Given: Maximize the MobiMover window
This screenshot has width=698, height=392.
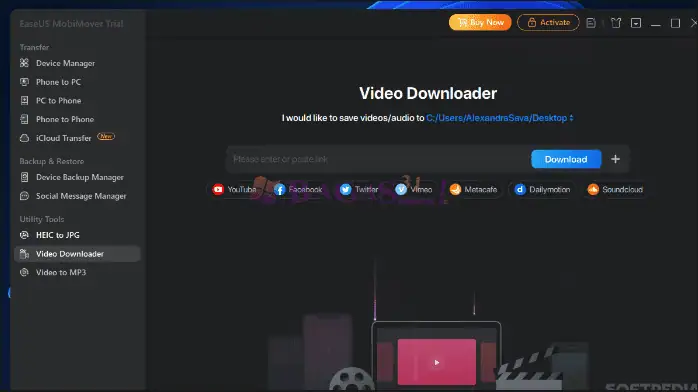Looking at the screenshot, I should [x=675, y=23].
